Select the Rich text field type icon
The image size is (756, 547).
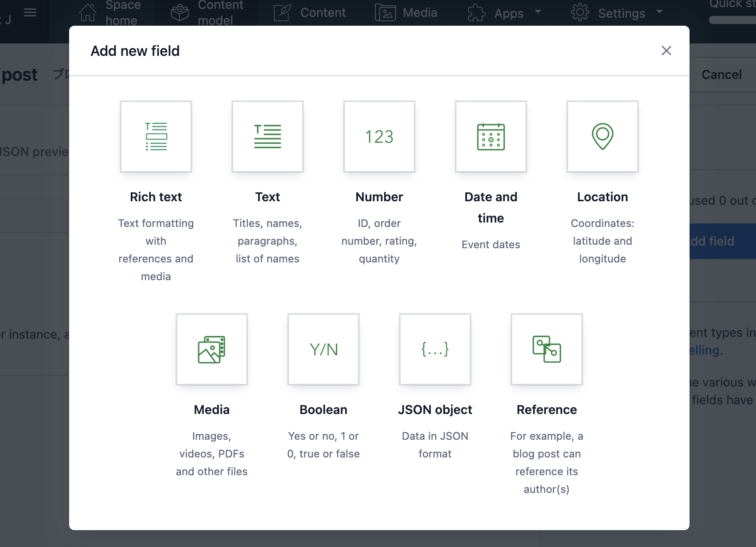pos(156,137)
